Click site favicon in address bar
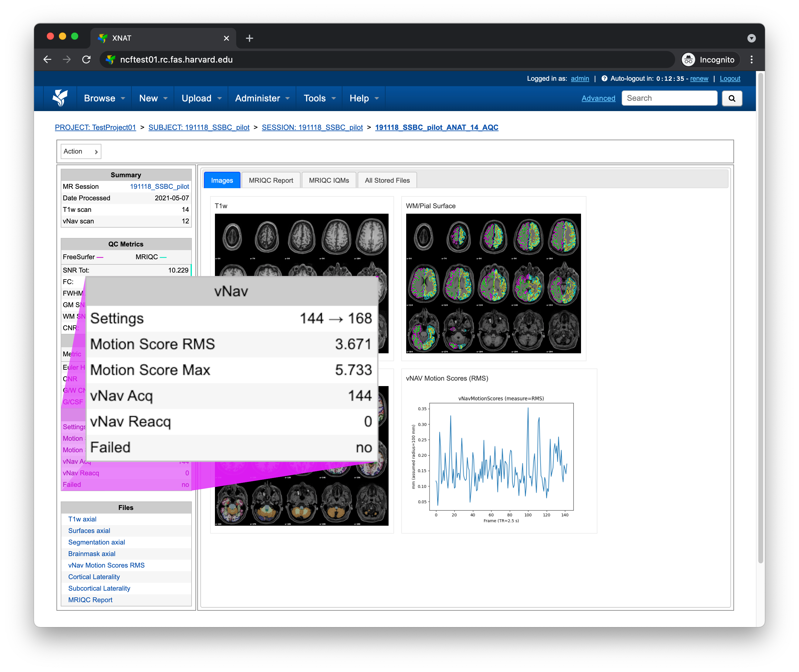799x672 pixels. (110, 59)
